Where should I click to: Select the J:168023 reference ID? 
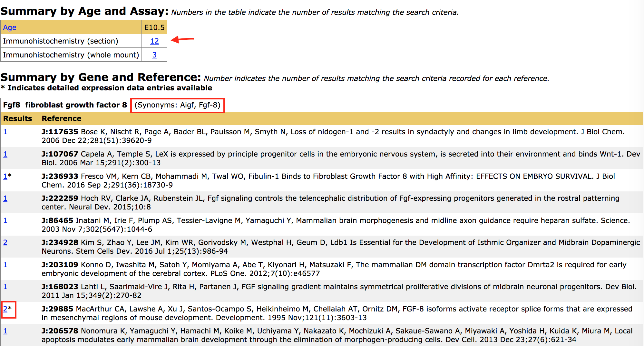60,287
